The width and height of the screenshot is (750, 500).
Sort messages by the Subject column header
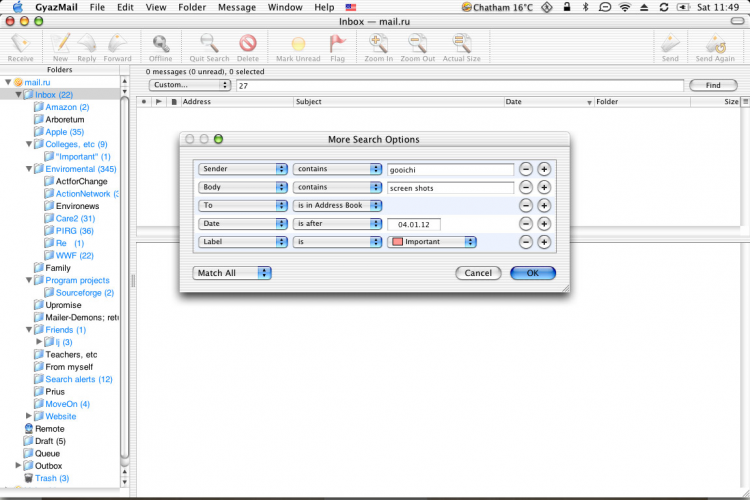[398, 101]
